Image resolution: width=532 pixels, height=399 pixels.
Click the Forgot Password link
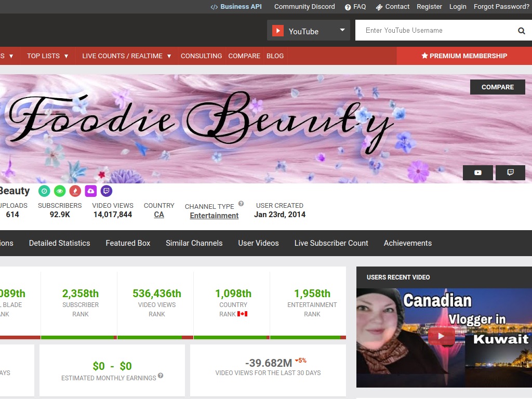(501, 7)
